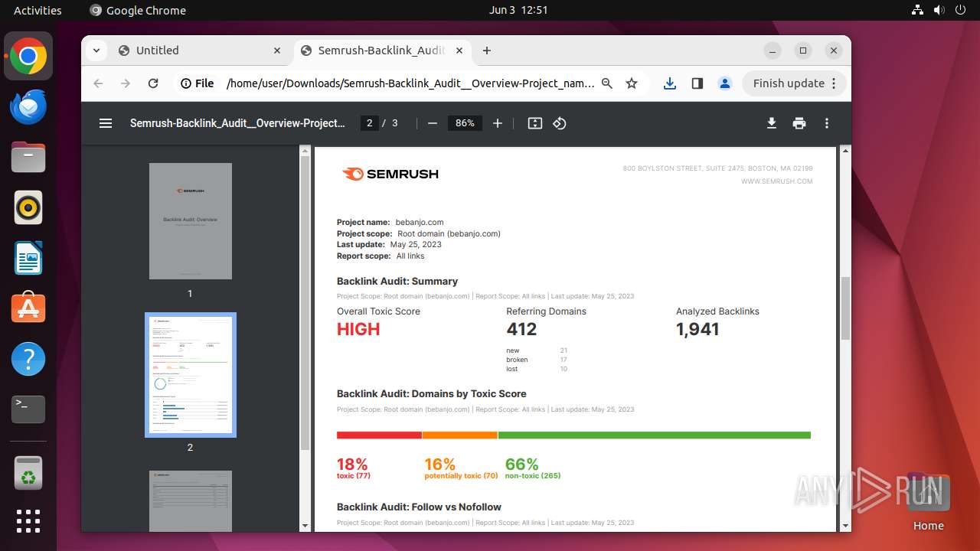Image resolution: width=980 pixels, height=551 pixels.
Task: Open Ubuntu Software from dock
Action: point(28,308)
